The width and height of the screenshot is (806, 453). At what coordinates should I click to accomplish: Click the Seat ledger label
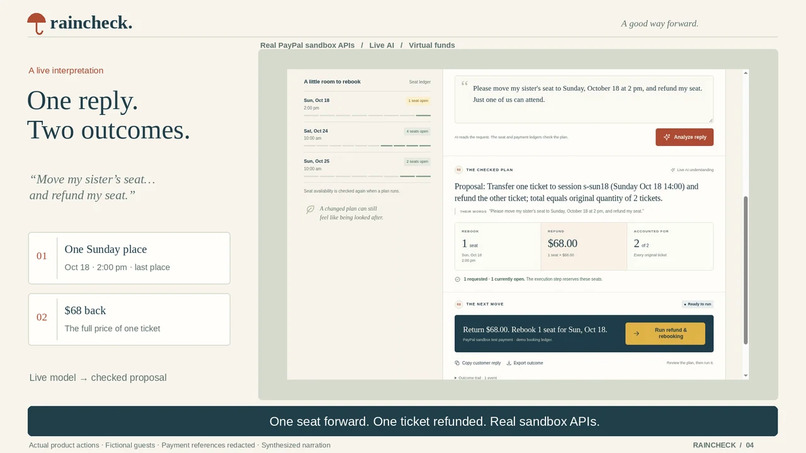[x=419, y=82]
